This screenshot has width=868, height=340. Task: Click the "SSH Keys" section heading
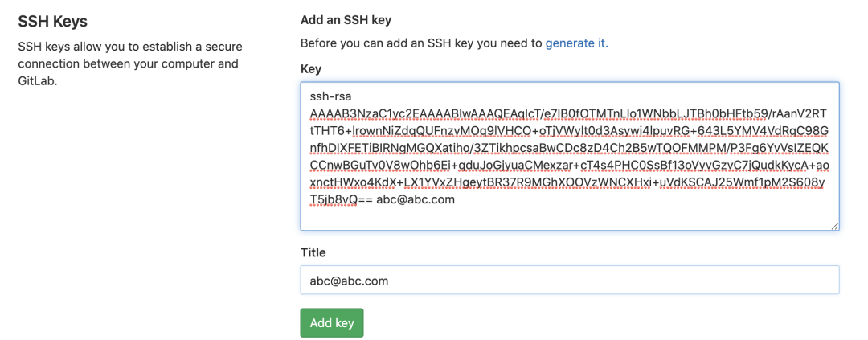52,21
